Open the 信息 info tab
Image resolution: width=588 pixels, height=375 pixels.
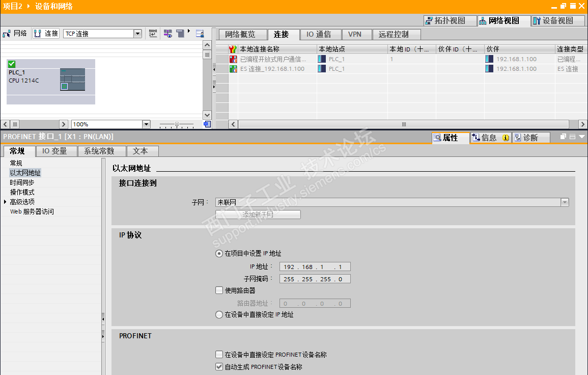(490, 138)
